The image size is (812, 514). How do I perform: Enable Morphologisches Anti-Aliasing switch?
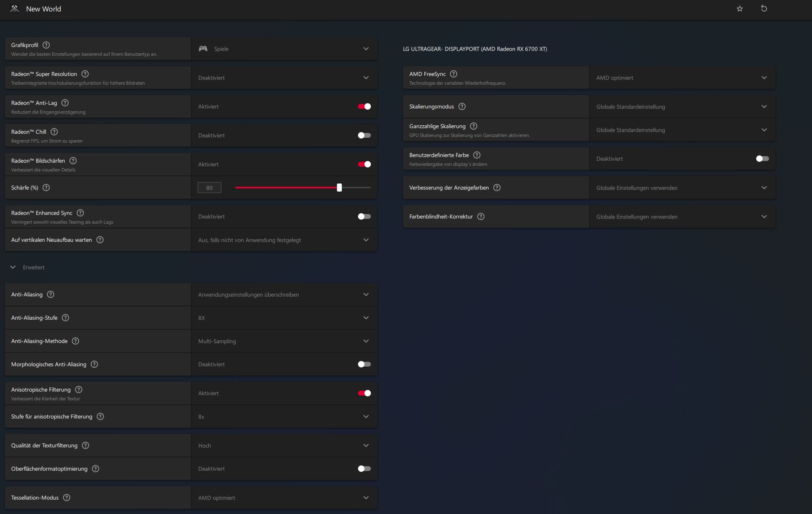(364, 364)
